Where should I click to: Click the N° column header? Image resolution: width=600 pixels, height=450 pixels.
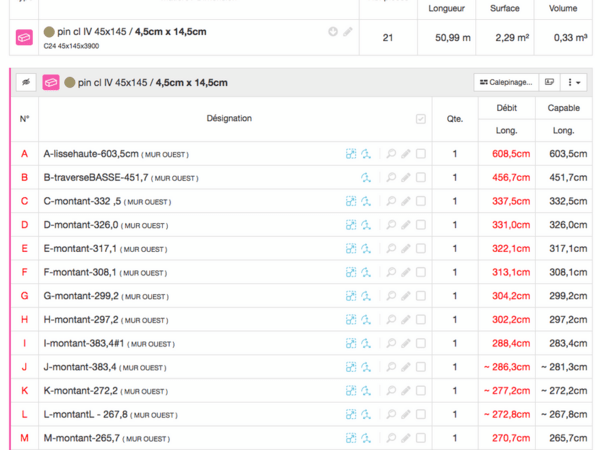[x=24, y=119]
